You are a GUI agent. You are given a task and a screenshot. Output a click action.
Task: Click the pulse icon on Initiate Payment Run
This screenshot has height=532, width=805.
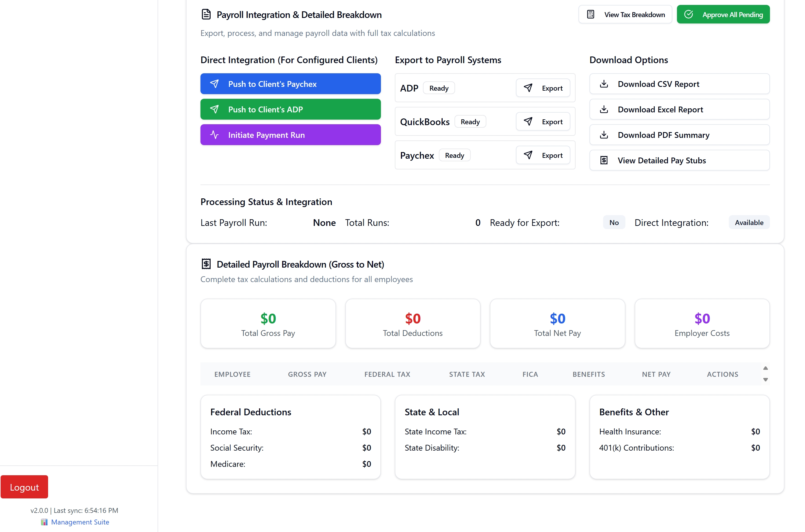point(215,135)
